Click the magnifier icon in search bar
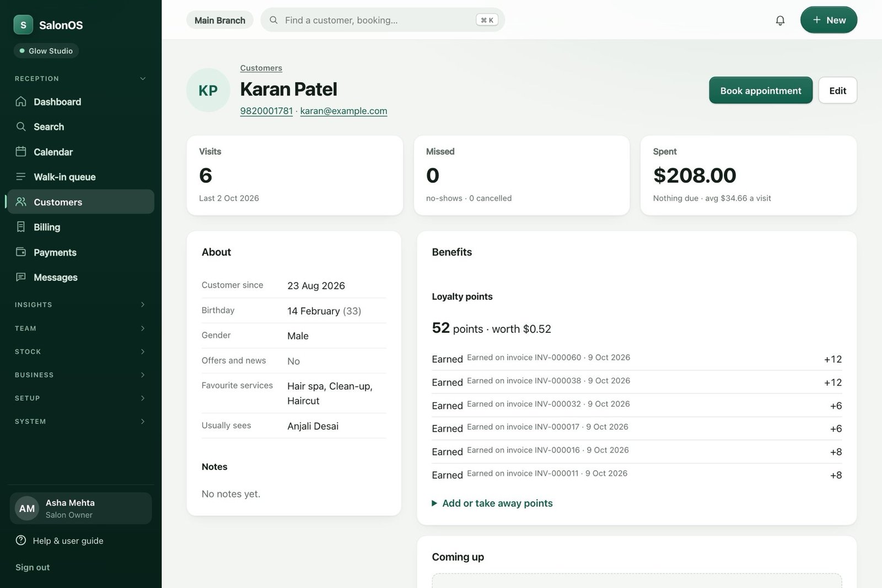The image size is (882, 588). 273,20
